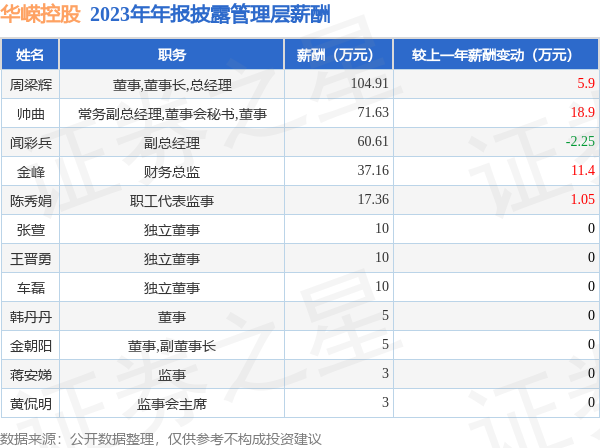Click the orange 华嵘控股 title text
This screenshot has height=448, width=600.
[40, 15]
